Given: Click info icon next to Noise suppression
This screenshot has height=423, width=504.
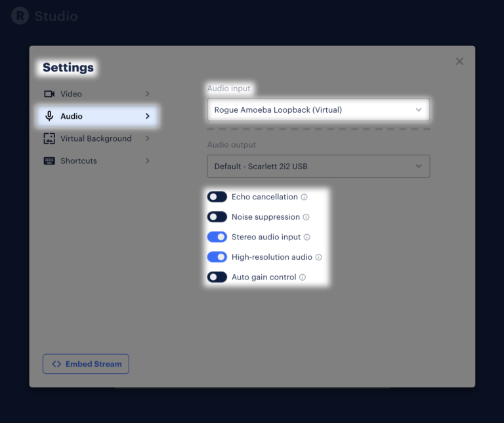Looking at the screenshot, I should [x=306, y=217].
